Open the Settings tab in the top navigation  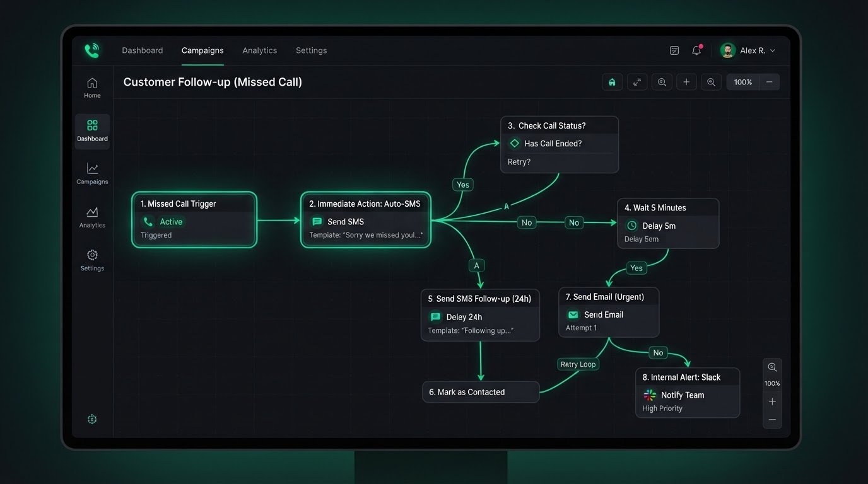(x=312, y=50)
